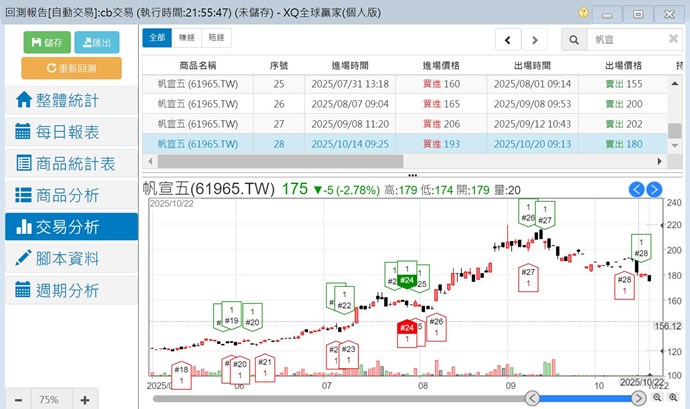
Task: Click the green #28 exit marker on chart
Action: [x=641, y=248]
